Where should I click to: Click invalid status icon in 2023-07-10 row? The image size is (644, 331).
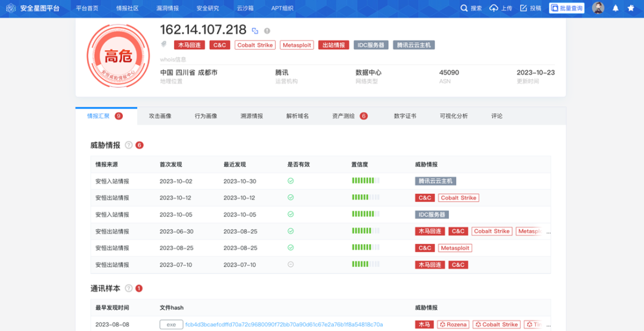290,264
